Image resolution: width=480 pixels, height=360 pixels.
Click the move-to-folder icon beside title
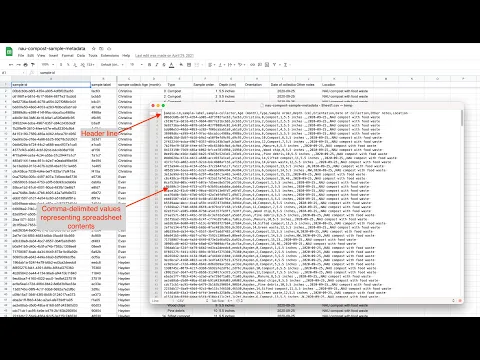[x=101, y=49]
